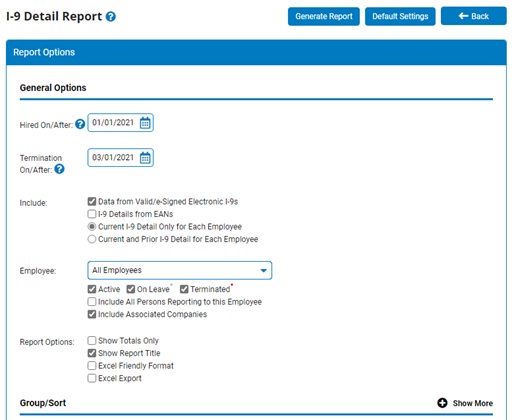The width and height of the screenshot is (514, 420).
Task: Click the Back button
Action: (x=474, y=16)
